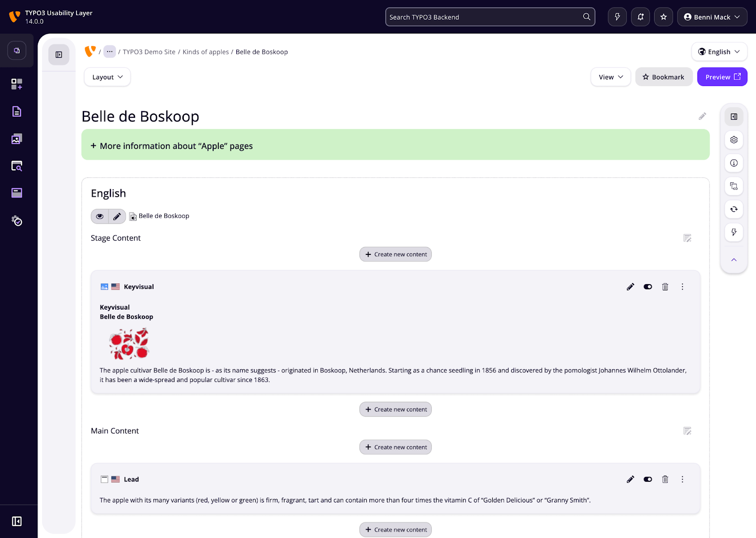Open the Page module in sidebar
This screenshot has height=538, width=756.
(17, 112)
